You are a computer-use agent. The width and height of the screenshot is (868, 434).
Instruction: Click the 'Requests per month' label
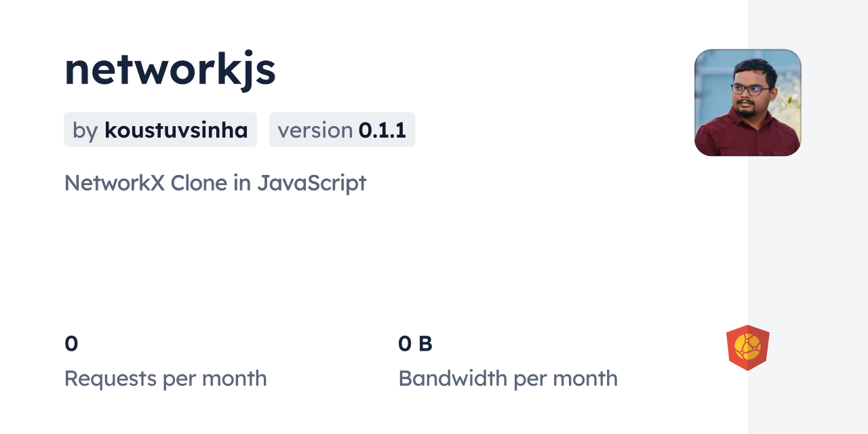[165, 378]
